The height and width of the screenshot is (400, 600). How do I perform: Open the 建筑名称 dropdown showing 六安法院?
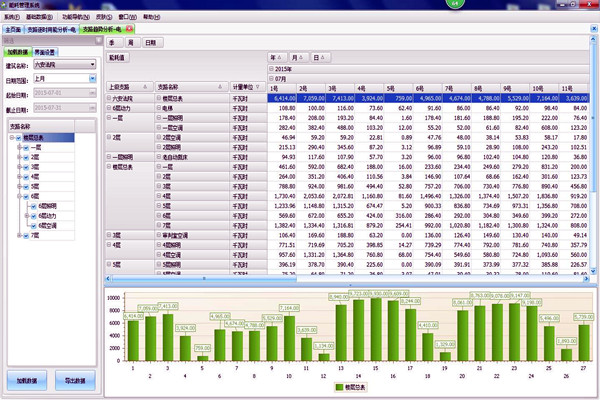click(91, 62)
